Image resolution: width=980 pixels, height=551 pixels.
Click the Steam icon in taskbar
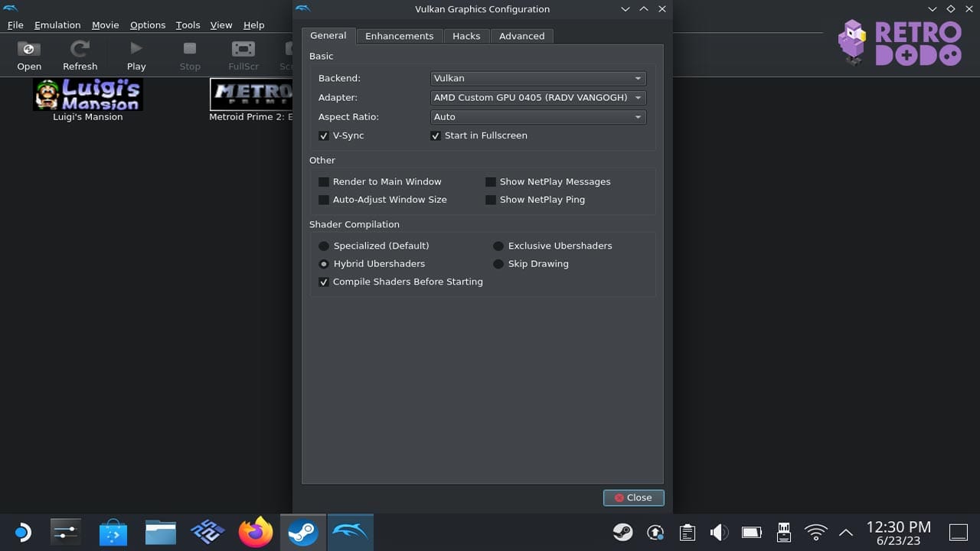[303, 532]
